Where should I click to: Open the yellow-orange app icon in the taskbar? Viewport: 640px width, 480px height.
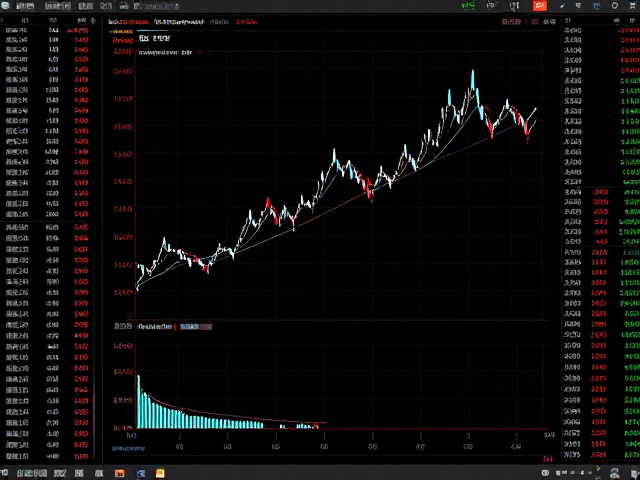click(x=160, y=473)
